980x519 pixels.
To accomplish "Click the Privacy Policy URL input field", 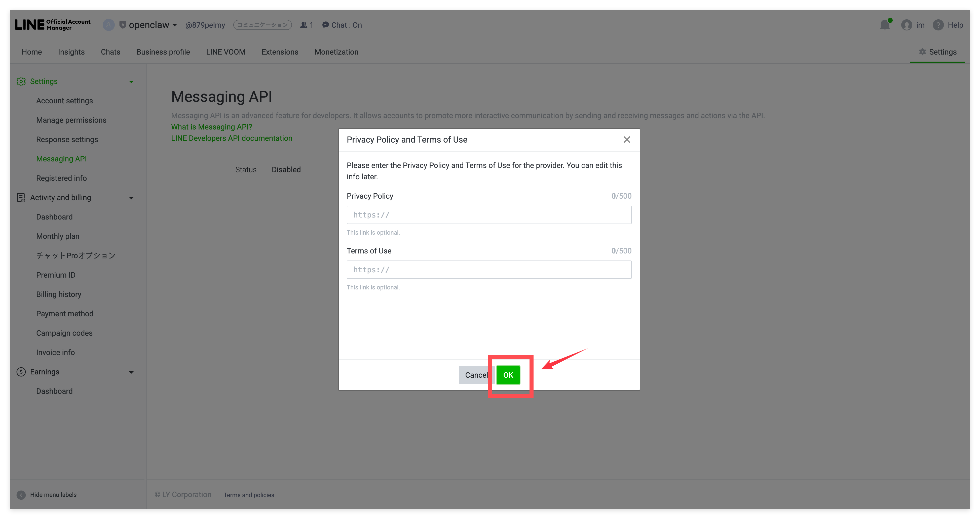I will (489, 215).
